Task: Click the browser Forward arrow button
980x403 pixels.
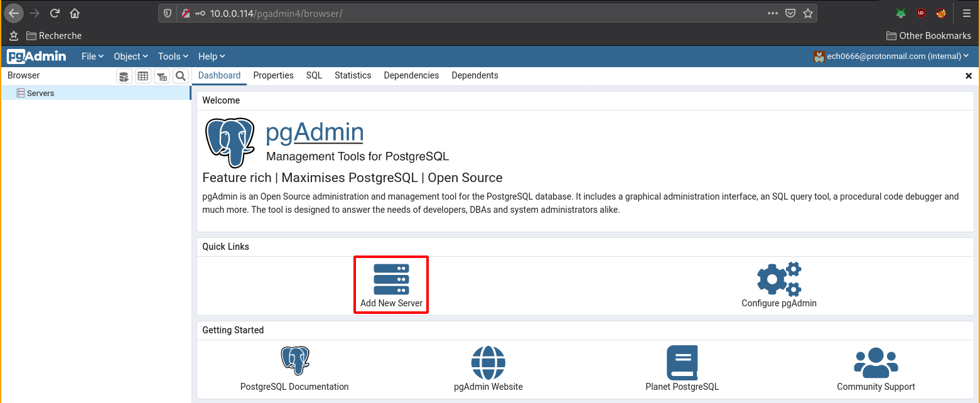Action: (x=35, y=13)
